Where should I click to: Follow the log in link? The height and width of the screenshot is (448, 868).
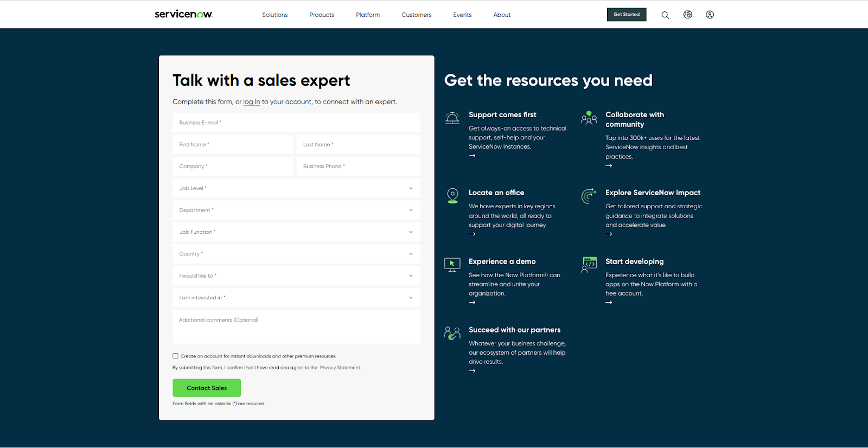coord(252,102)
